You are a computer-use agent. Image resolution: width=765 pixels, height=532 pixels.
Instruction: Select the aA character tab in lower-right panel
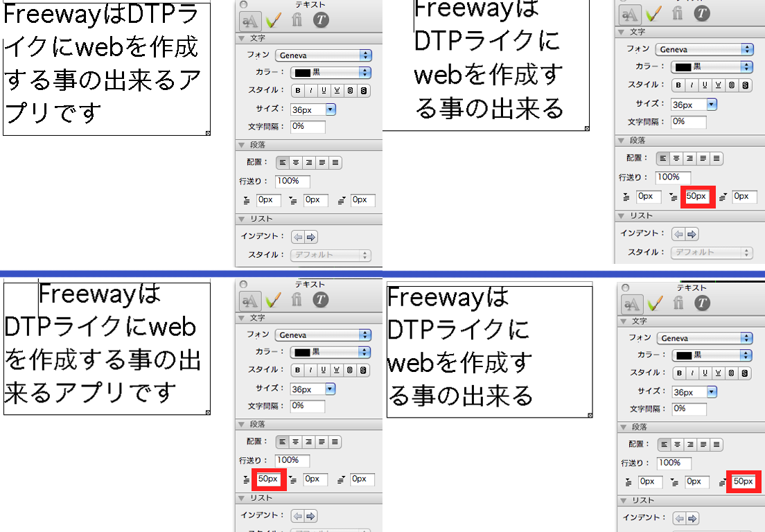pos(632,304)
